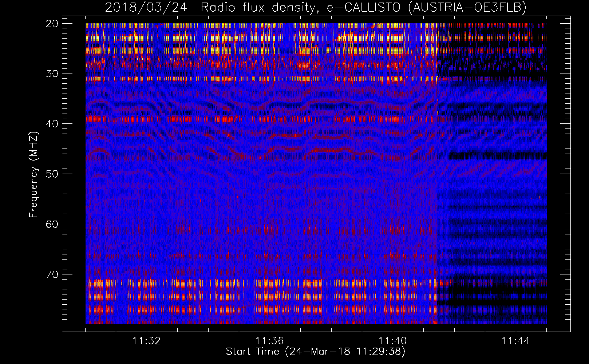The image size is (589, 364).
Task: Click the 20 MHz frequency tick label
Action: (x=52, y=24)
